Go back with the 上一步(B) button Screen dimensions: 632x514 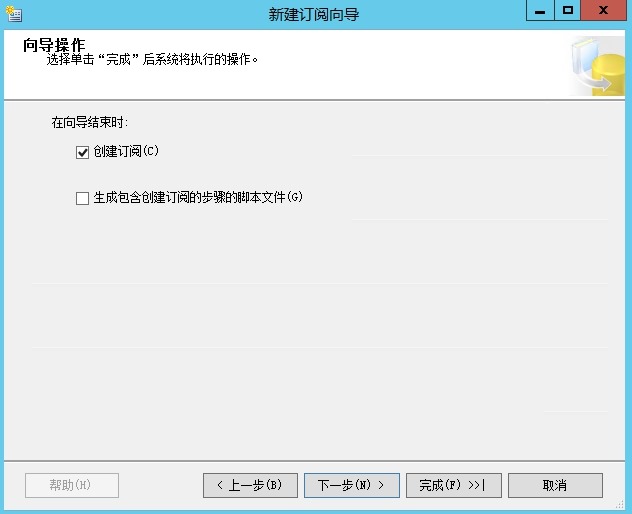(x=250, y=485)
